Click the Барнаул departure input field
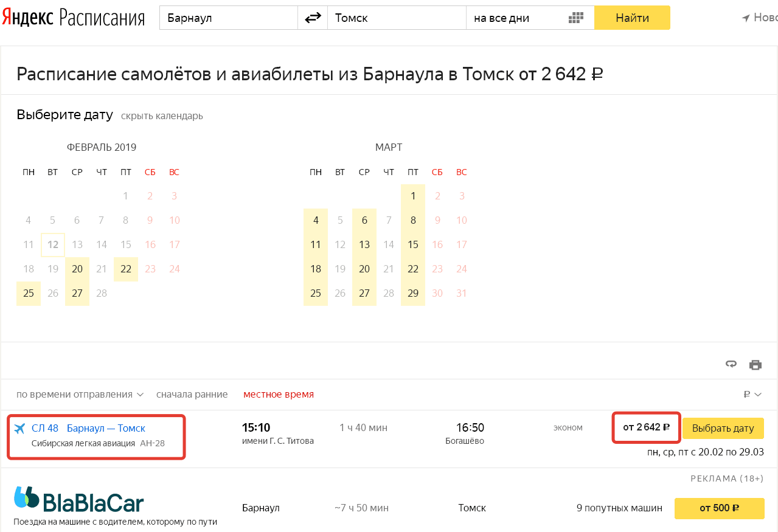The height and width of the screenshot is (532, 778). click(228, 18)
